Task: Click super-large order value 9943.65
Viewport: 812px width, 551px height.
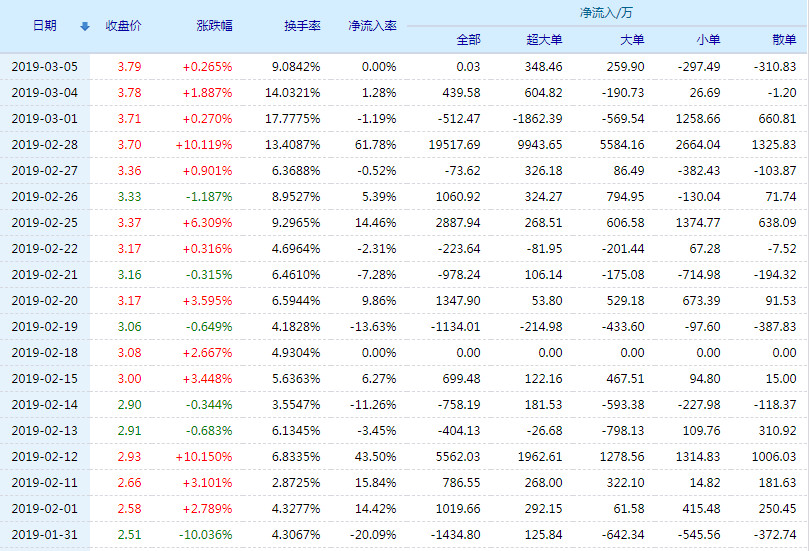Action: point(540,144)
